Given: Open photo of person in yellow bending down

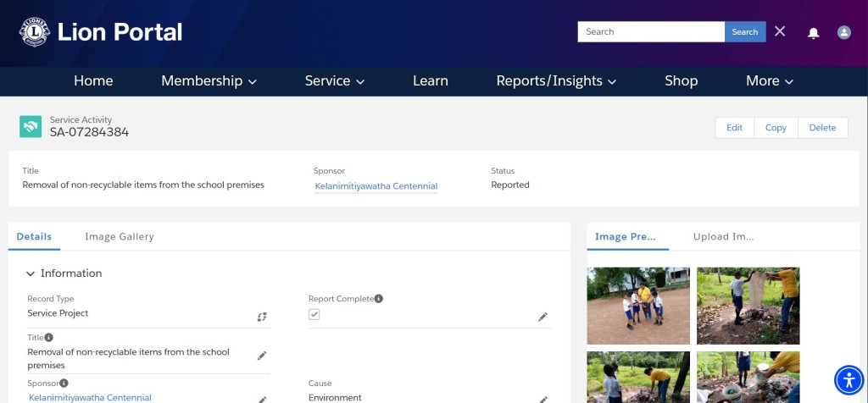Looking at the screenshot, I should (638, 377).
